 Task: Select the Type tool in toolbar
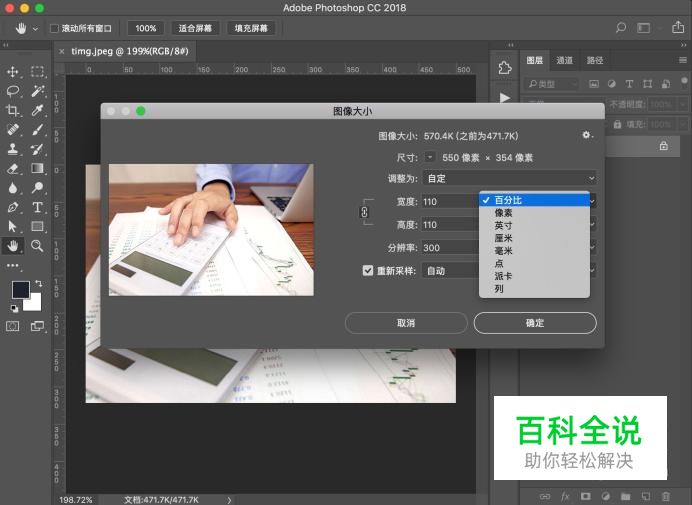[37, 207]
